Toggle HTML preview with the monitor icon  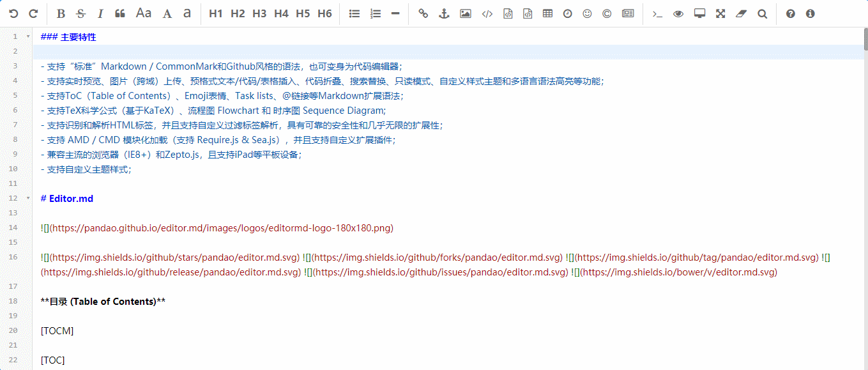(699, 13)
